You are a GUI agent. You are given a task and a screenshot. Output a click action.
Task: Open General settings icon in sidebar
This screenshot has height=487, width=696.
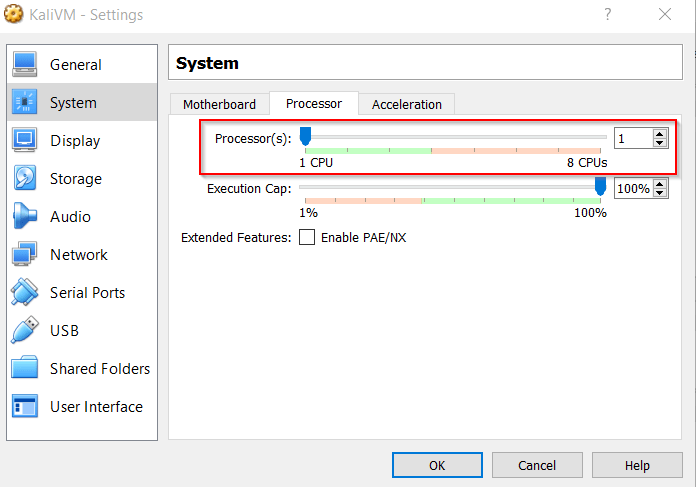(25, 65)
